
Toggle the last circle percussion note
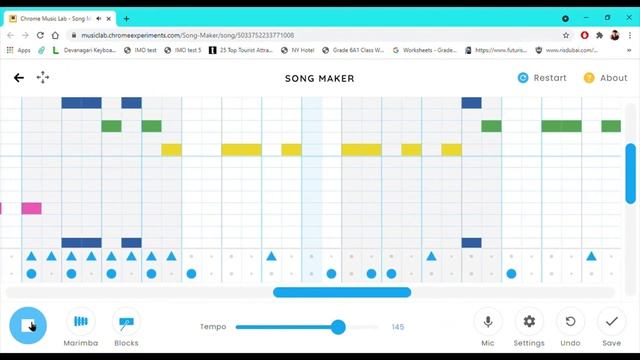point(511,274)
